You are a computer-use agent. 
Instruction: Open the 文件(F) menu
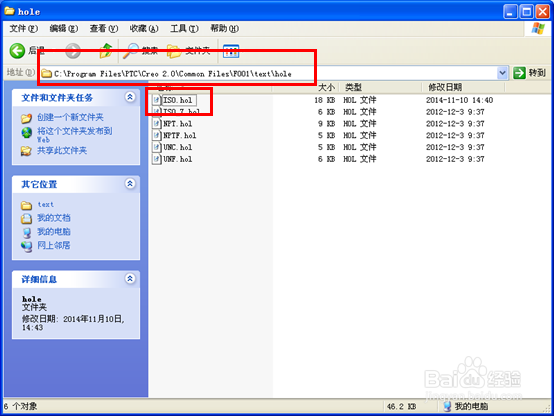coord(23,28)
